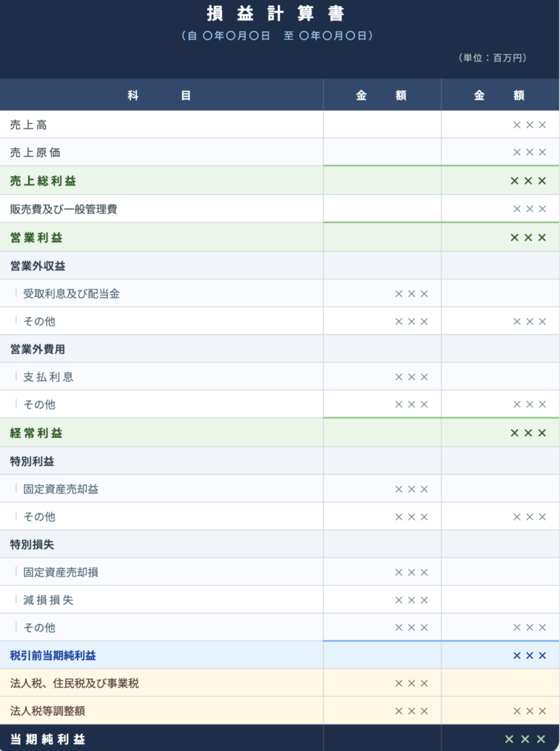Select 受取利息及び配当金 line item
Viewport: 560px width, 751px height.
[71, 293]
